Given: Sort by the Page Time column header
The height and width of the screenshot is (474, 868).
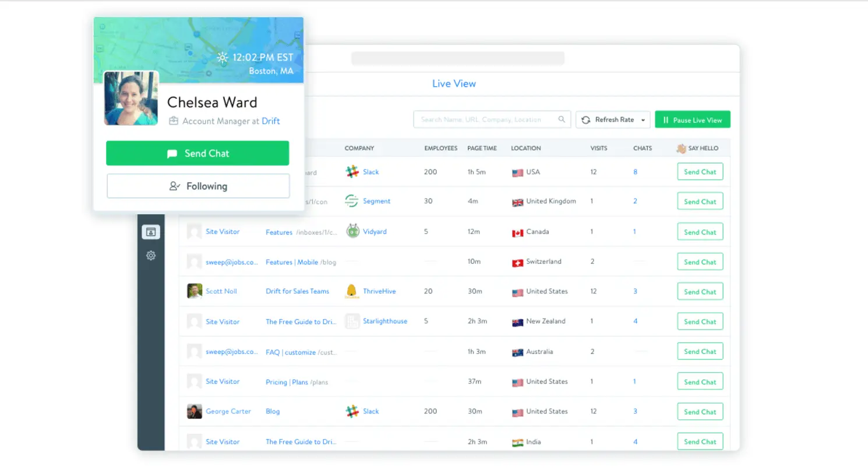Looking at the screenshot, I should tap(482, 148).
